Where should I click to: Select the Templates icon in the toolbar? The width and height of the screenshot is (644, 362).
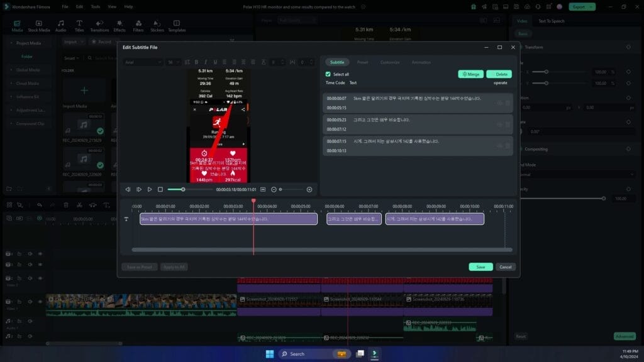click(177, 25)
